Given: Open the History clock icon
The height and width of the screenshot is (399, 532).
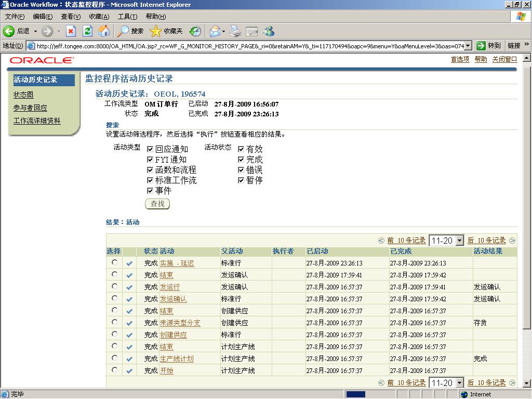Looking at the screenshot, I should (x=195, y=31).
